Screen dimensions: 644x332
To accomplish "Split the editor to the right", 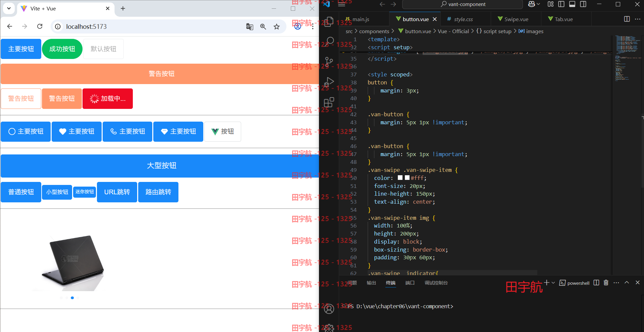I will coord(627,19).
